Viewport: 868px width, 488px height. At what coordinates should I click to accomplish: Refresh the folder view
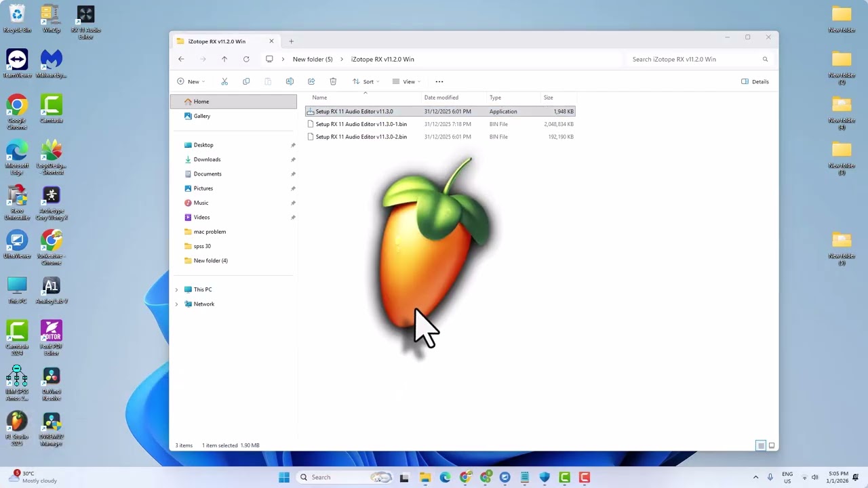[246, 59]
